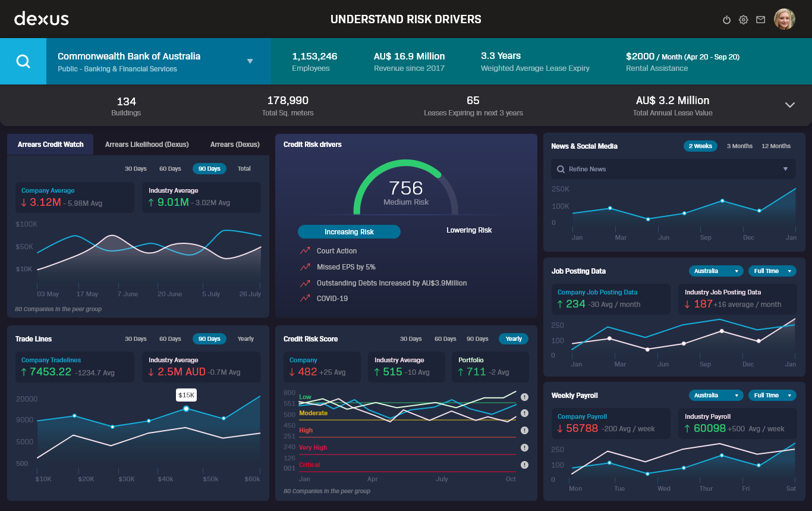Click red down arrow by 56788 payroll

[560, 428]
